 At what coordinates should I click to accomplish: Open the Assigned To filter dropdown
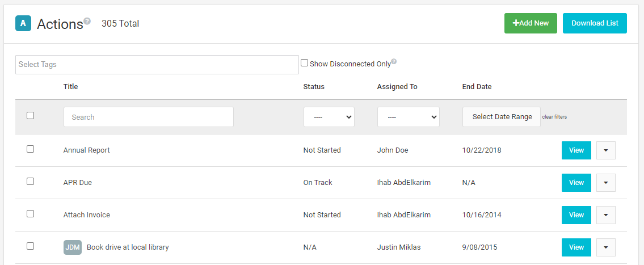point(408,117)
